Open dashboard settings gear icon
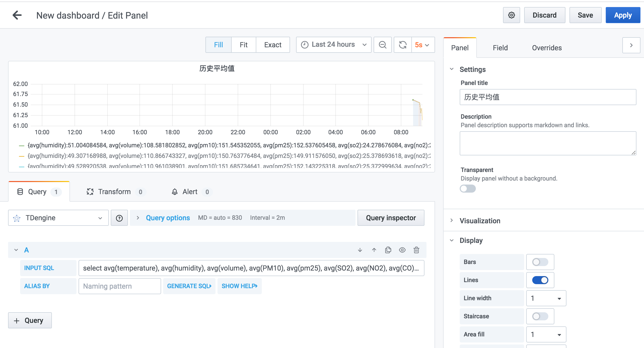This screenshot has width=644, height=348. [x=511, y=15]
